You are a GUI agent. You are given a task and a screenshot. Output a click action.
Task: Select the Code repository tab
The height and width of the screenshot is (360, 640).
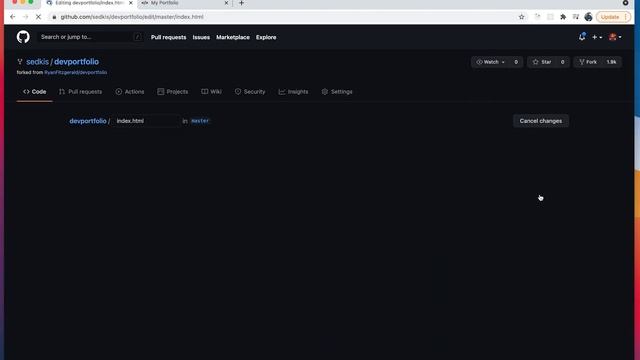click(x=35, y=92)
